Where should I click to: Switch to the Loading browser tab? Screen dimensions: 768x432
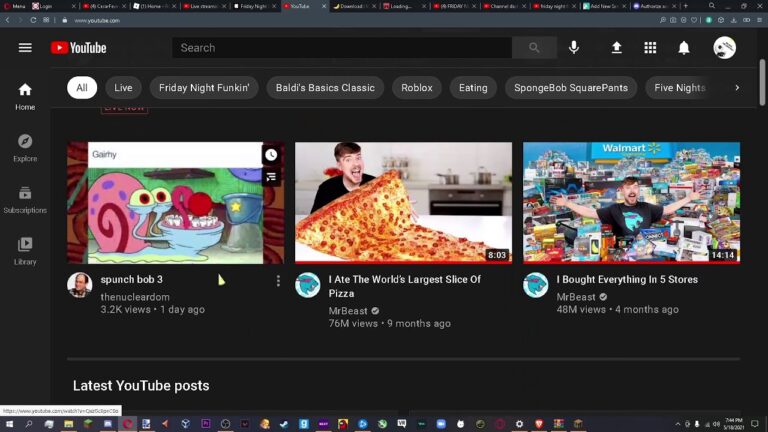404,6
